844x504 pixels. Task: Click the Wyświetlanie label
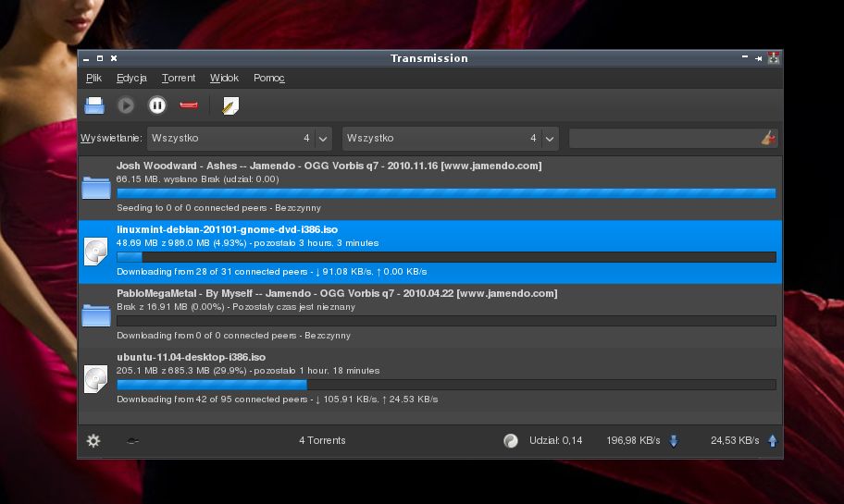(111, 138)
